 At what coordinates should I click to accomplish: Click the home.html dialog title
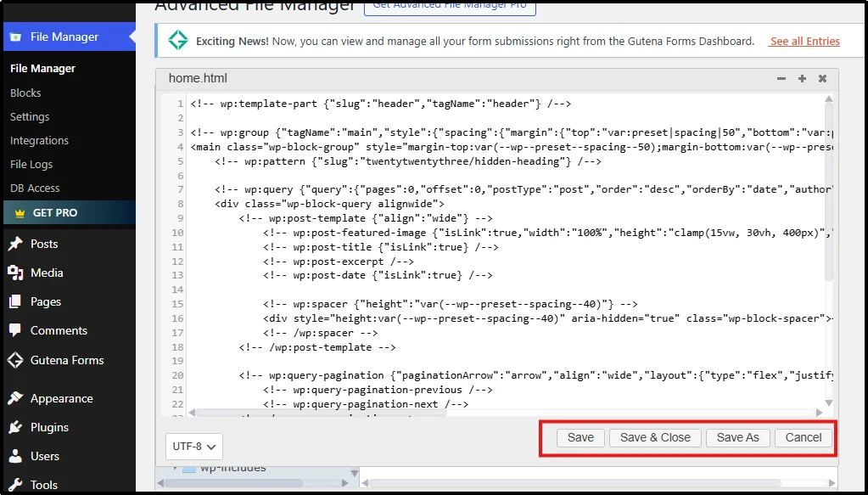click(198, 78)
